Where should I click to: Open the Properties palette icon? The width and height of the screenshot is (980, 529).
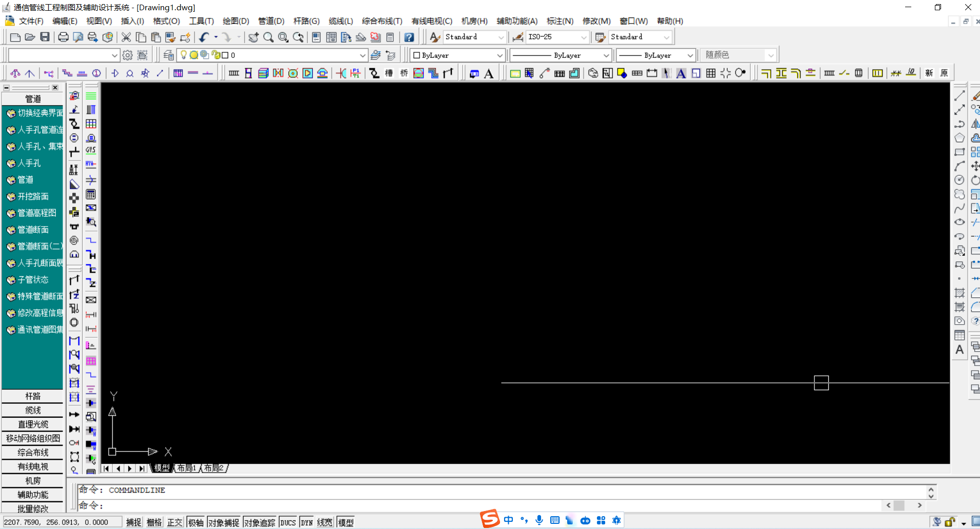316,37
